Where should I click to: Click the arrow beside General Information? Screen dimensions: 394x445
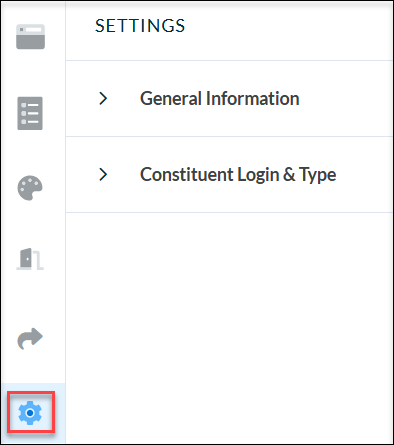coord(103,98)
